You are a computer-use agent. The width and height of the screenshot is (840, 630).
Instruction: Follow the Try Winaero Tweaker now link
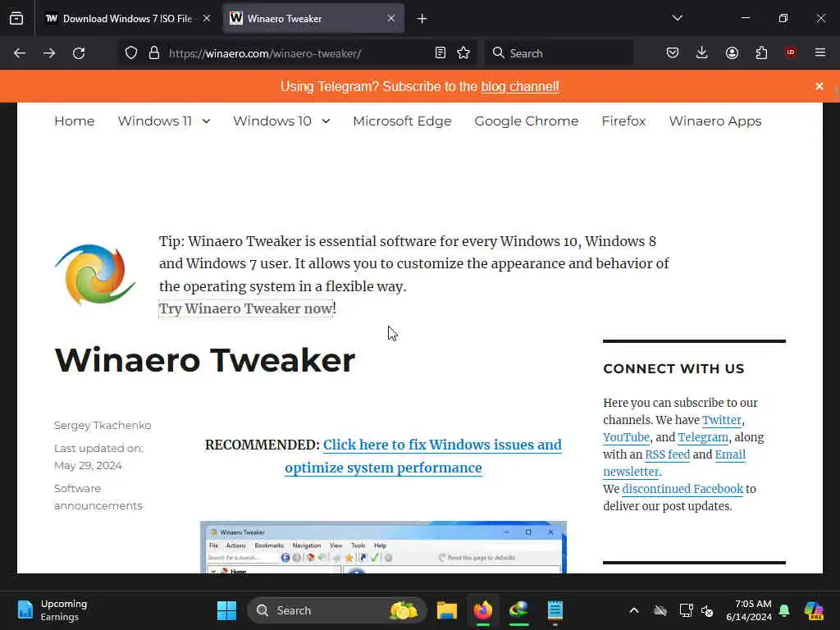click(246, 308)
